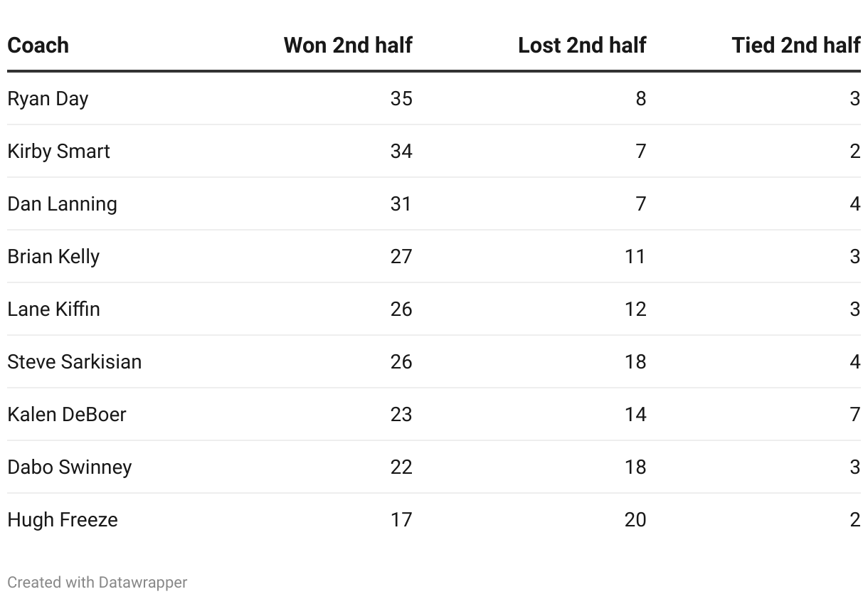Select Hugh Freeze's 20 losses value
The width and height of the screenshot is (868, 599).
coord(635,520)
